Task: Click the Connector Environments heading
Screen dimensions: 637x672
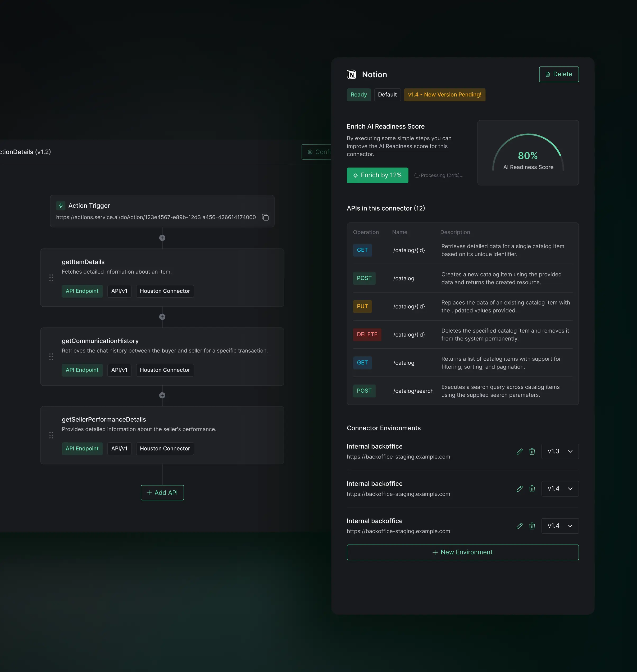Action: 384,428
